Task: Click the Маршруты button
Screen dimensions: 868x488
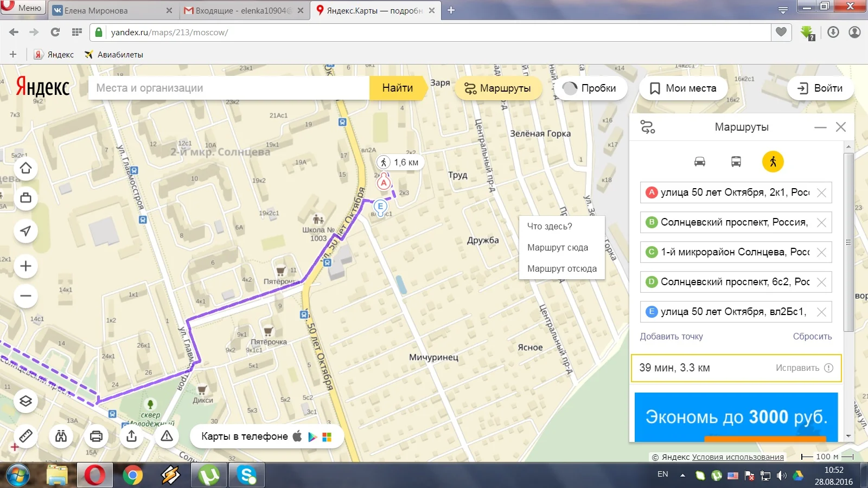Action: 498,88
